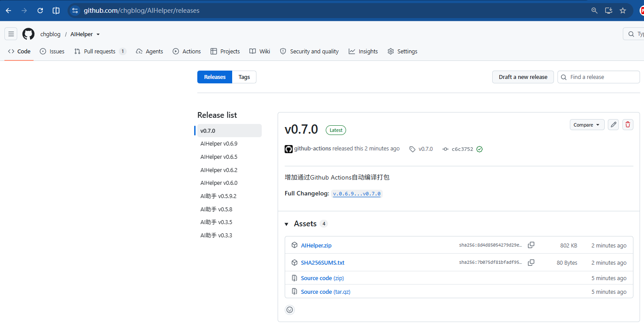Click the github-actions avatar image
Viewport: 644px width, 326px height.
(289, 149)
